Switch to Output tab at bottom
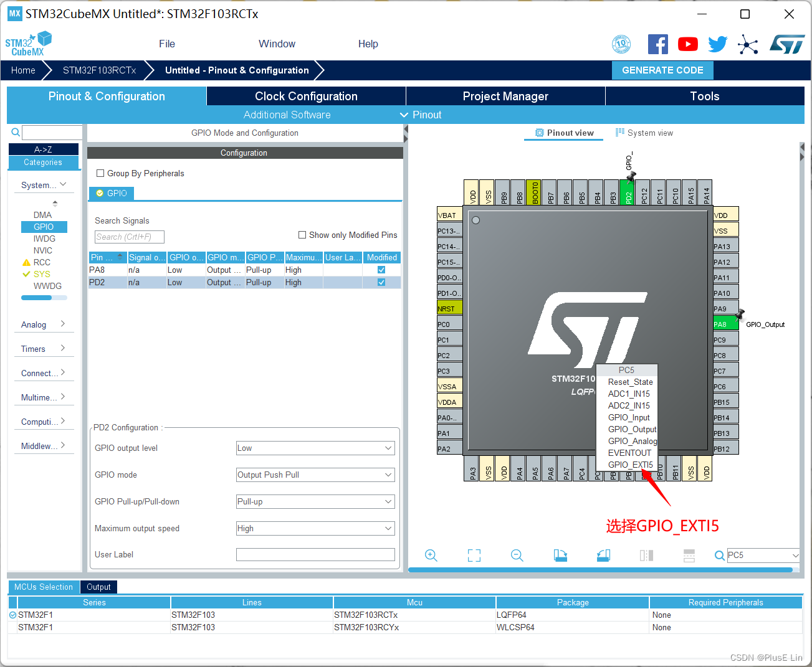This screenshot has width=812, height=667. click(x=98, y=587)
